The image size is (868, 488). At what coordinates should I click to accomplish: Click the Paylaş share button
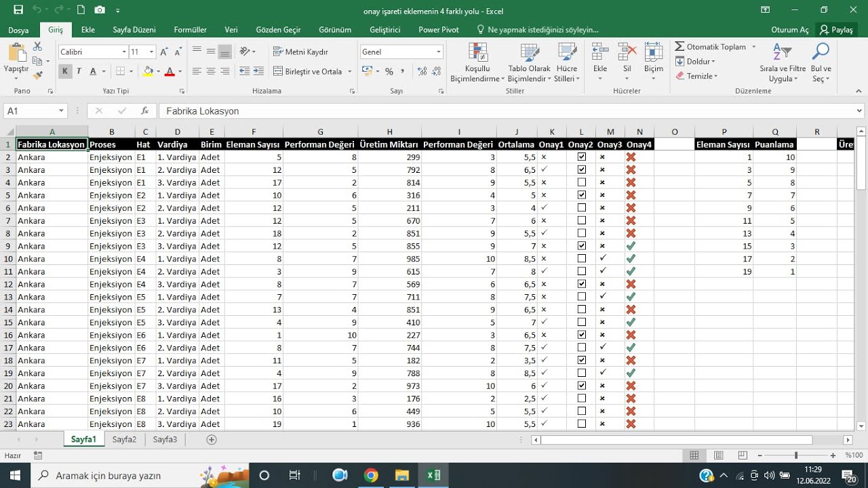(835, 30)
